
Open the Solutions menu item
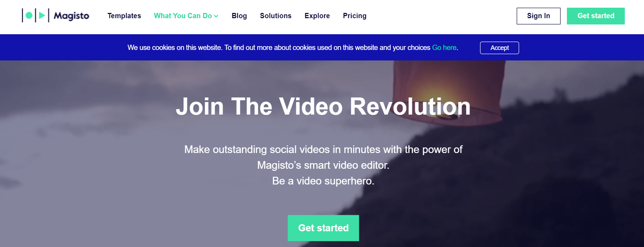[x=276, y=16]
